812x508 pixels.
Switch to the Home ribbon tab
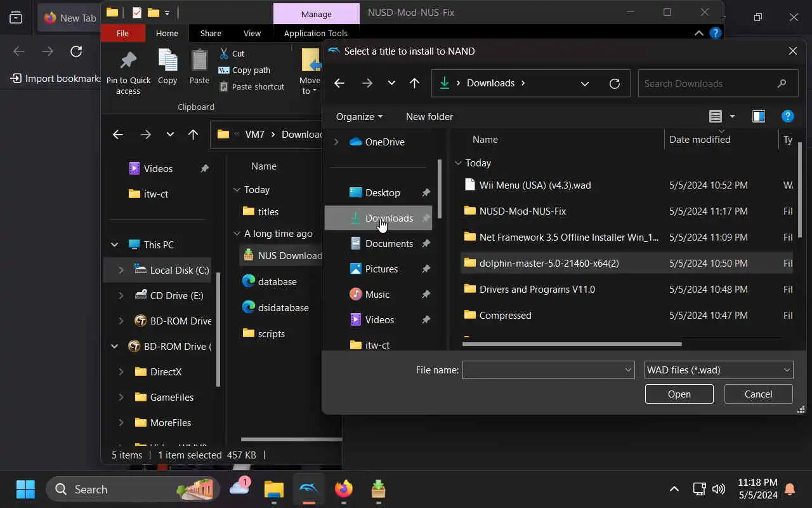coord(167,33)
